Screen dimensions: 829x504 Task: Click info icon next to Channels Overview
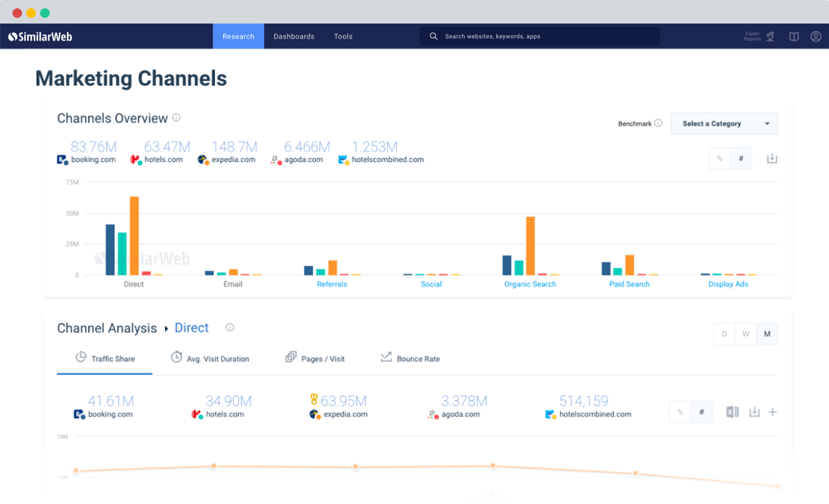176,118
